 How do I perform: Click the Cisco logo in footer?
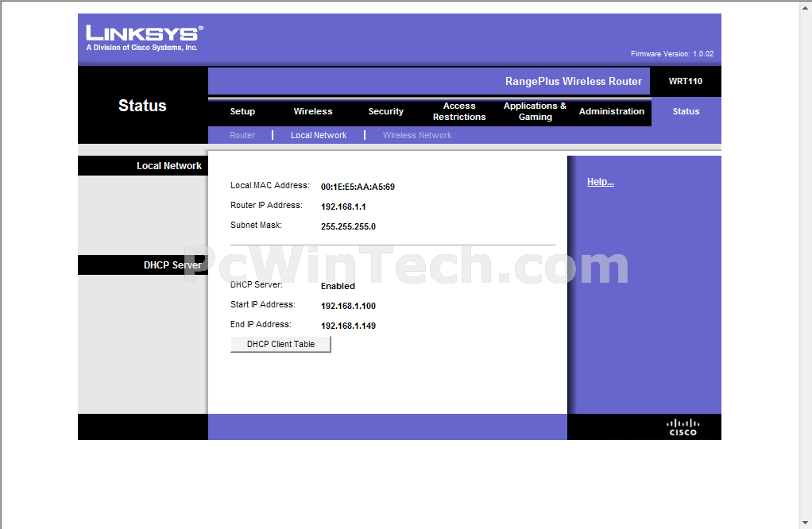[683, 427]
